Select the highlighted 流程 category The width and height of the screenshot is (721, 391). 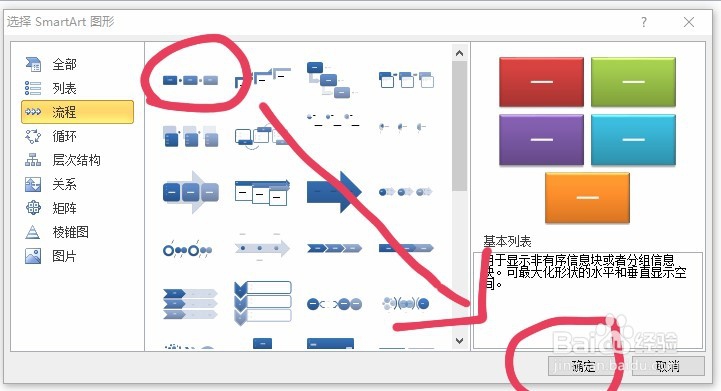click(77, 112)
